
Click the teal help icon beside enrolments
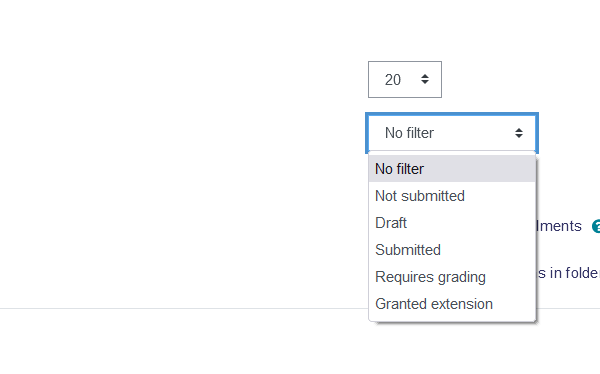(596, 226)
